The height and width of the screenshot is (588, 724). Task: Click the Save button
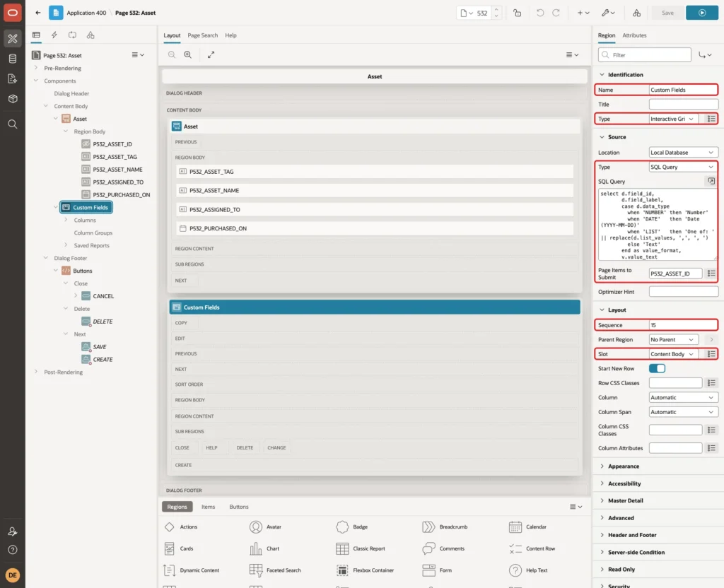[x=667, y=13]
